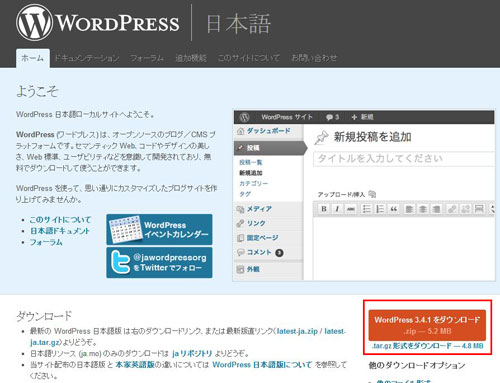500x383 pixels.
Task: Click the calendar icon on event banner
Action: (125, 229)
